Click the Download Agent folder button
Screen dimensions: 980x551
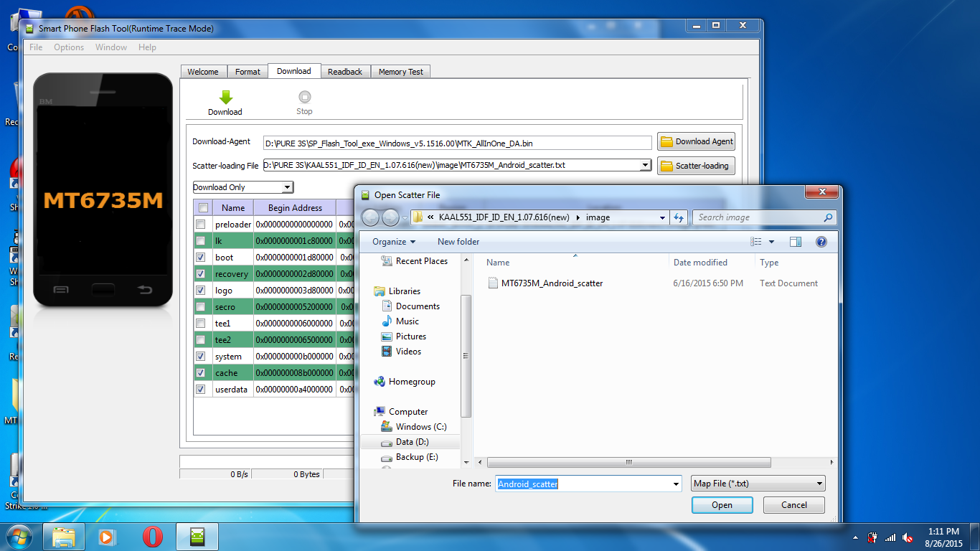[x=696, y=141]
